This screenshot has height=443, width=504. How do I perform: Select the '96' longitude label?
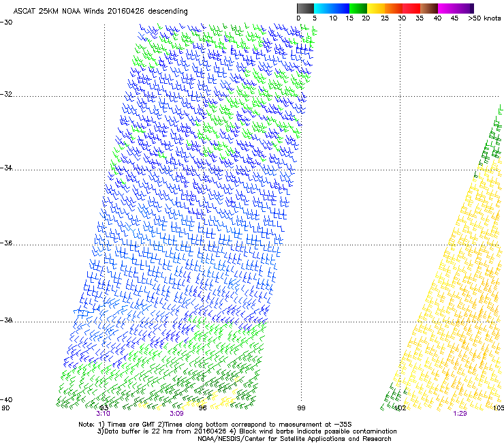(x=202, y=408)
